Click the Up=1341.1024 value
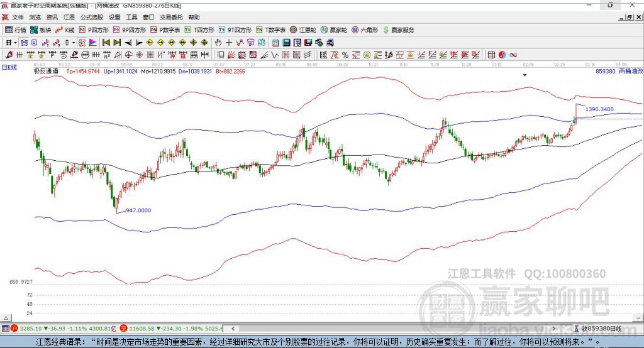 point(120,71)
